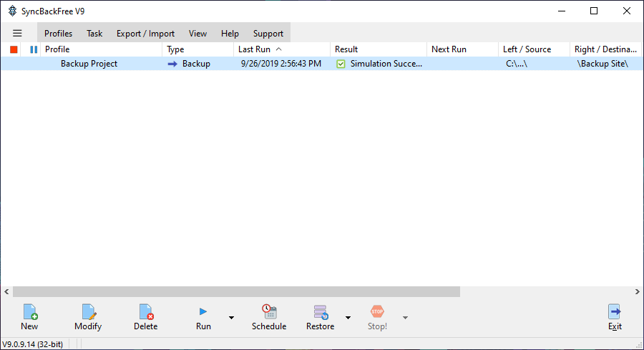Viewport: 644px width, 350px height.
Task: Click the V9.0.9.14 (32-bit) status text
Action: [x=33, y=344]
